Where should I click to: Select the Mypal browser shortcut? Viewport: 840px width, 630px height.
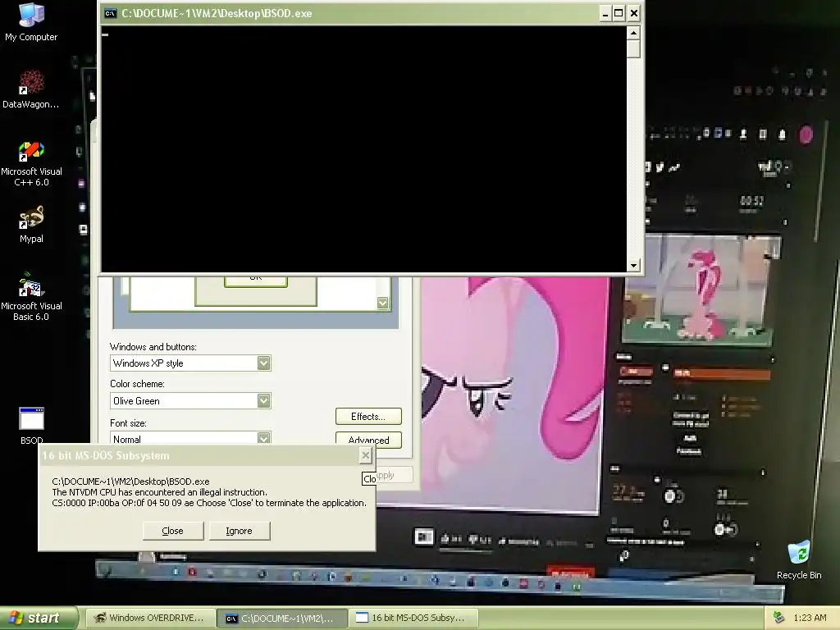coord(31,224)
